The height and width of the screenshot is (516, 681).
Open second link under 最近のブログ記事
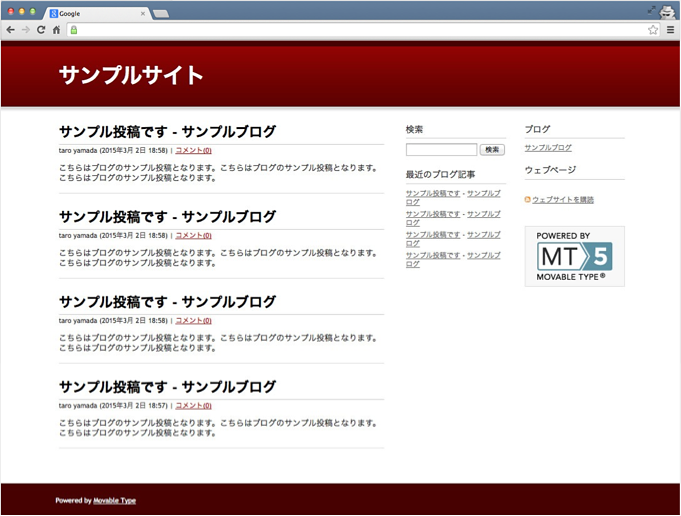point(453,218)
